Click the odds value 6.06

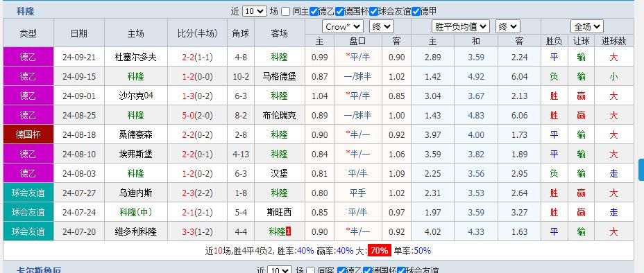point(520,115)
